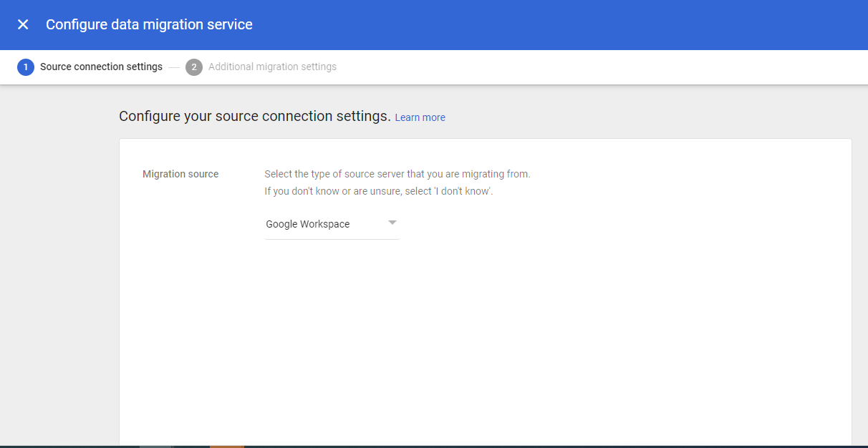Click the Migration source label
The height and width of the screenshot is (448, 868).
point(180,174)
